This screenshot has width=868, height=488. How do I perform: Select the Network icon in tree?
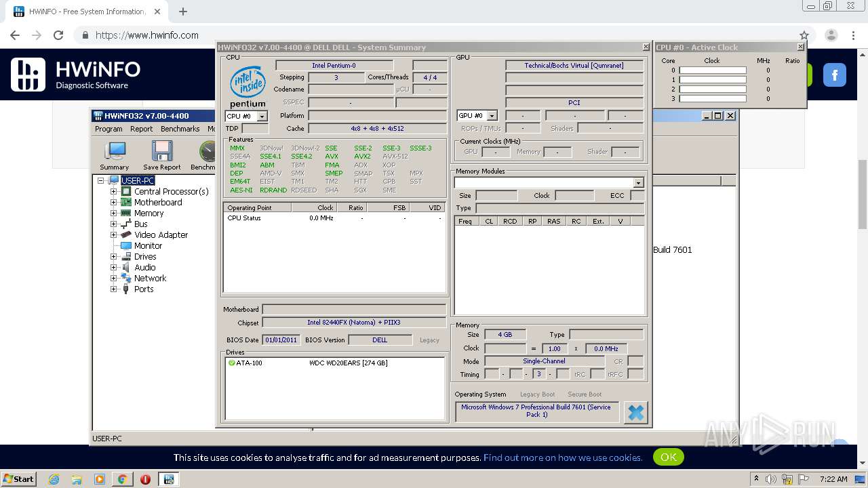click(x=126, y=278)
